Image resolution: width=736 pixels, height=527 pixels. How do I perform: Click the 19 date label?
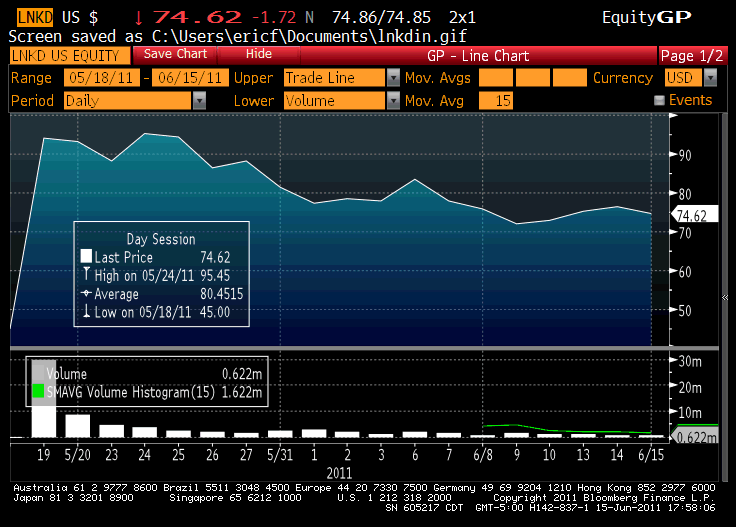pyautogui.click(x=44, y=454)
